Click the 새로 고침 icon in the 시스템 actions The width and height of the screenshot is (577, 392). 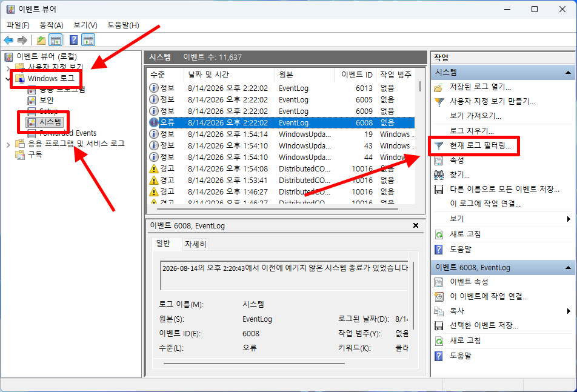coord(439,234)
